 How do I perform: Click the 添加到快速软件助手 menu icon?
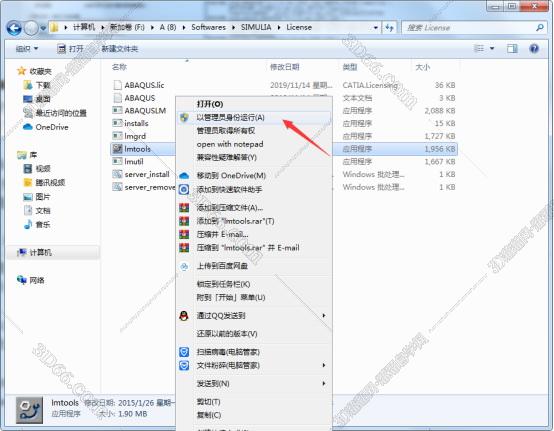[x=184, y=189]
